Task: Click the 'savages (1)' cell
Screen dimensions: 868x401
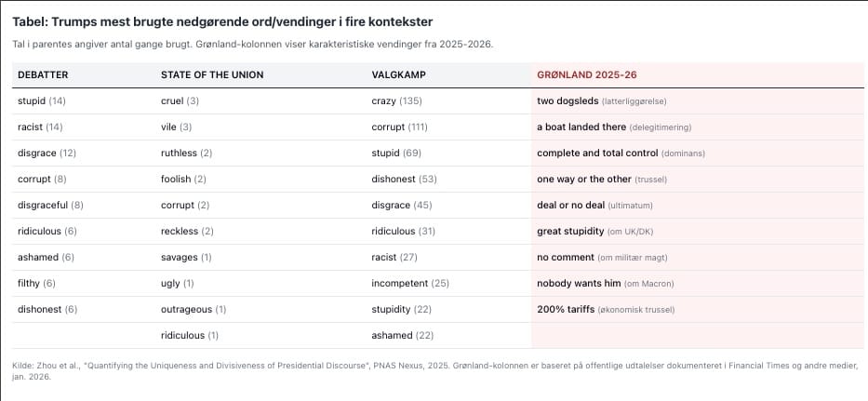Action: [x=186, y=257]
